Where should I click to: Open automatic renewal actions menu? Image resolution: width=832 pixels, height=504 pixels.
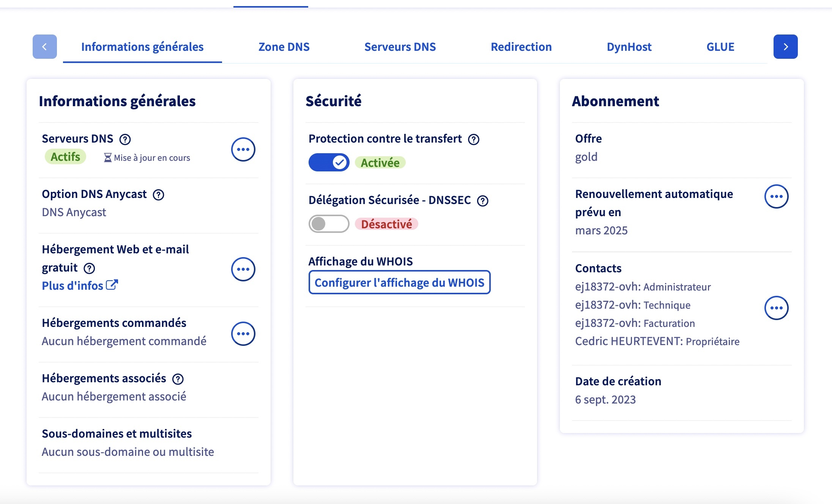tap(776, 196)
